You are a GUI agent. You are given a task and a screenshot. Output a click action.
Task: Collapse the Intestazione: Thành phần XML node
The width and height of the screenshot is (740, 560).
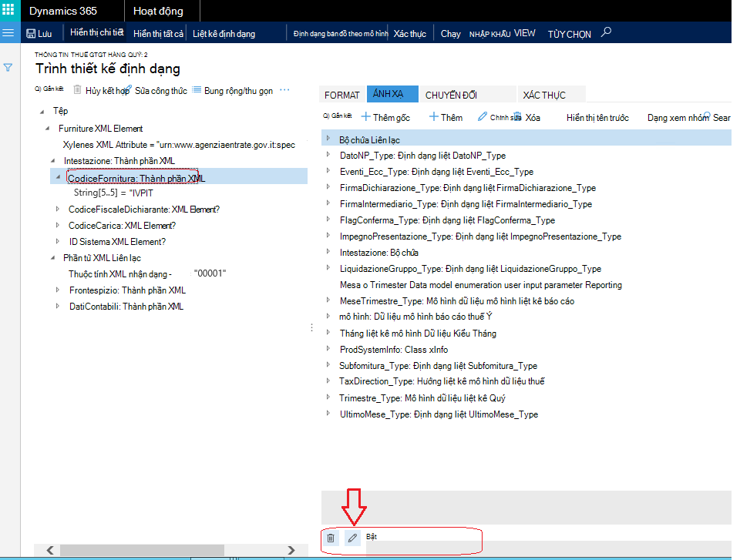click(53, 160)
